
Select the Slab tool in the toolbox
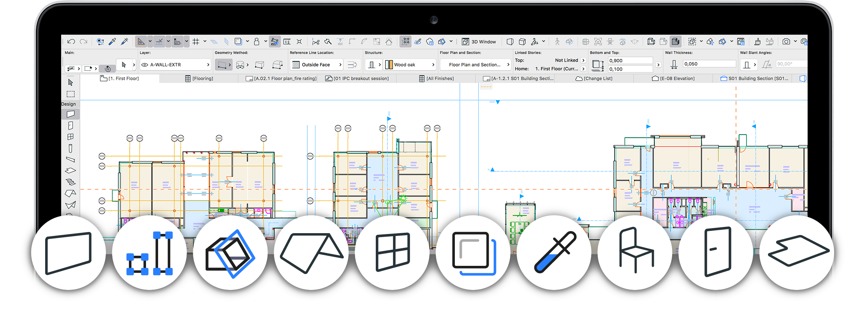coord(70,170)
